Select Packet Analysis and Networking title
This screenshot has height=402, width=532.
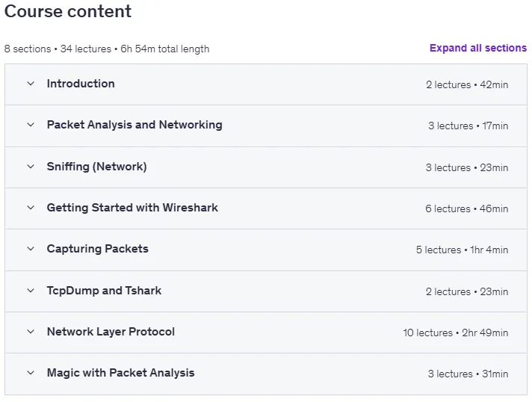134,125
